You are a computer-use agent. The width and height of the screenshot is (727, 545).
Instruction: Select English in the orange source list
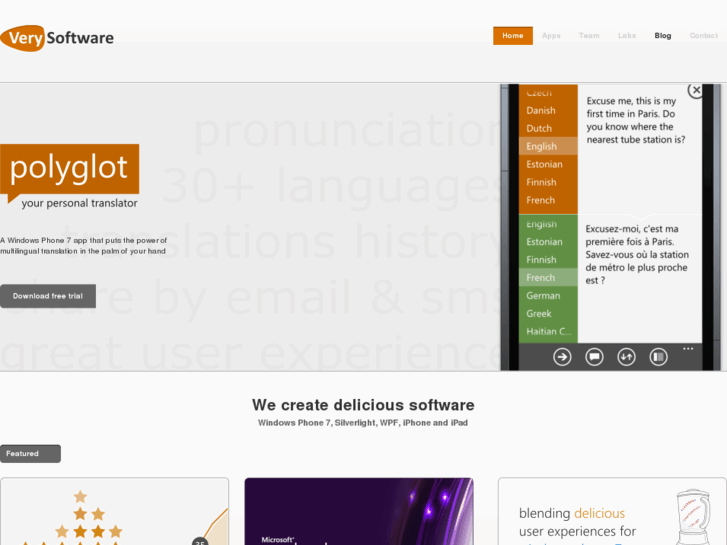pyautogui.click(x=548, y=146)
